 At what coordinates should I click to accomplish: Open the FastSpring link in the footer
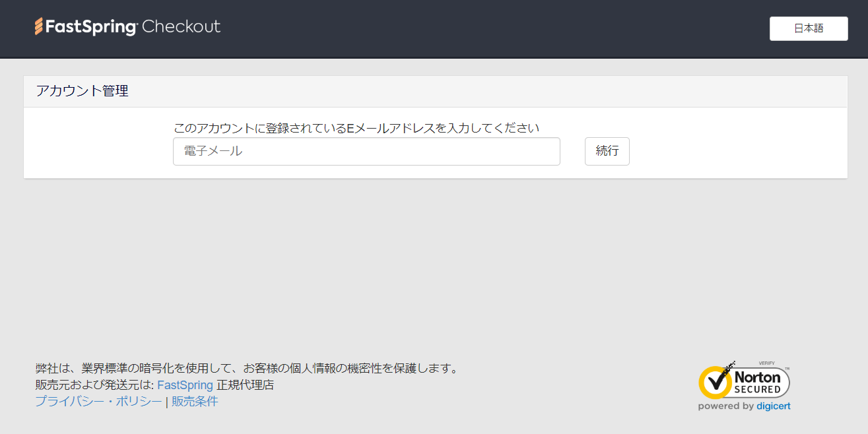tap(185, 385)
